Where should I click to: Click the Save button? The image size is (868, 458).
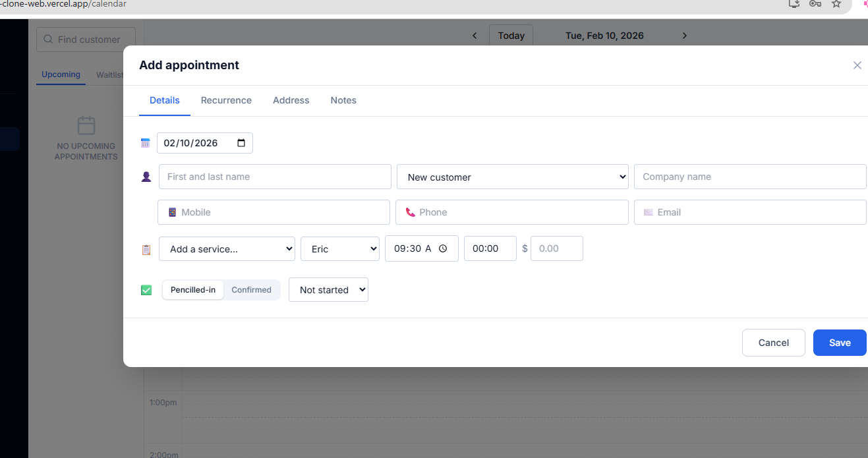coord(839,343)
